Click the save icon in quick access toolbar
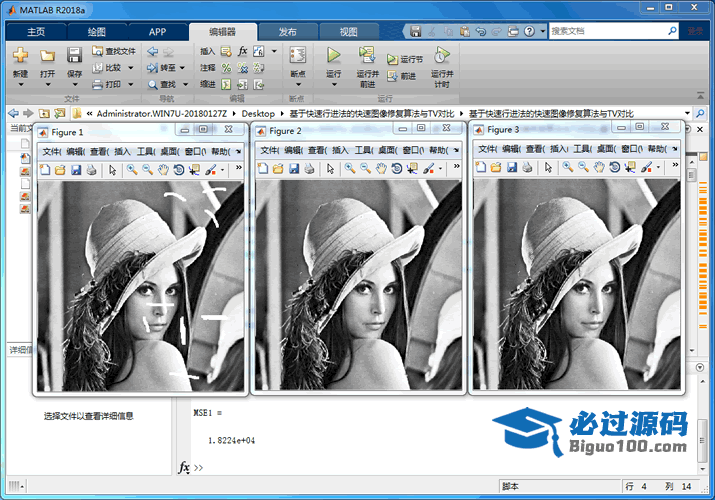Viewport: 715px width, 500px height. pos(415,31)
